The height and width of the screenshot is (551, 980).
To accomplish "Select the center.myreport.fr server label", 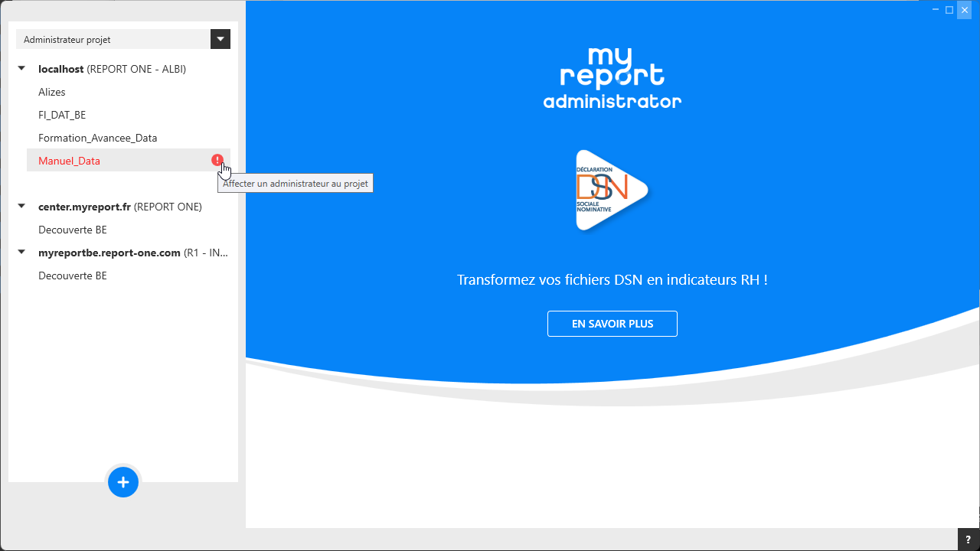I will point(119,207).
